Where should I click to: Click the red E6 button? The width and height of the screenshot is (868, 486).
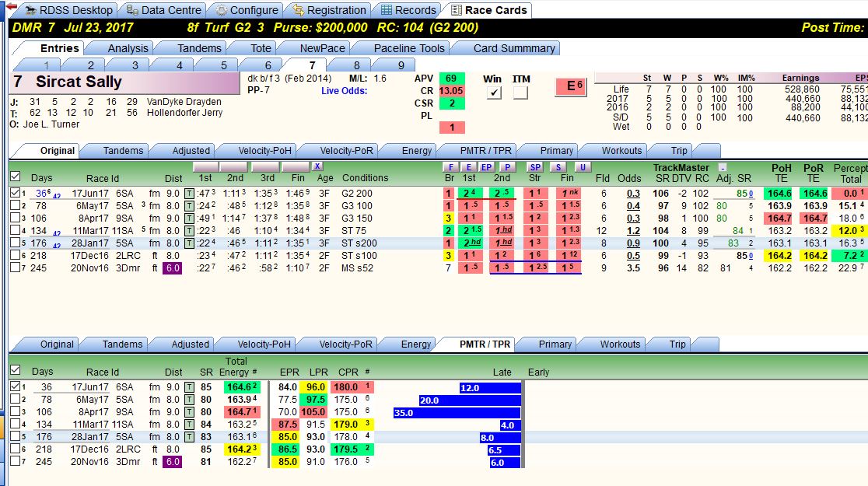click(571, 86)
